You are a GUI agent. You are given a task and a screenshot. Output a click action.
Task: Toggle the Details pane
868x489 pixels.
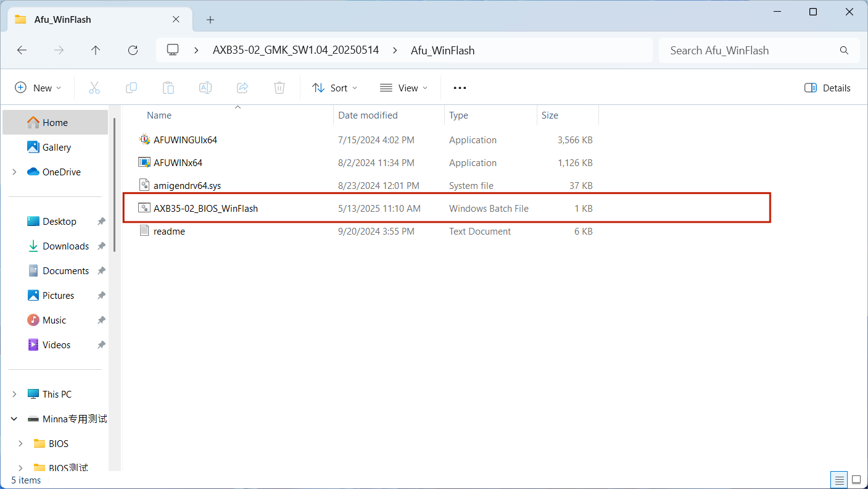827,88
